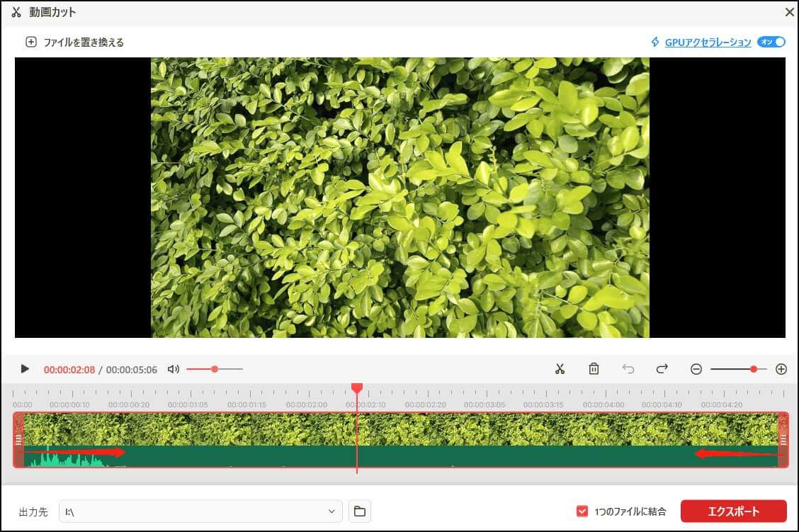Screen dimensions: 799x532
Task: Click the エクスポート button
Action: 733,511
